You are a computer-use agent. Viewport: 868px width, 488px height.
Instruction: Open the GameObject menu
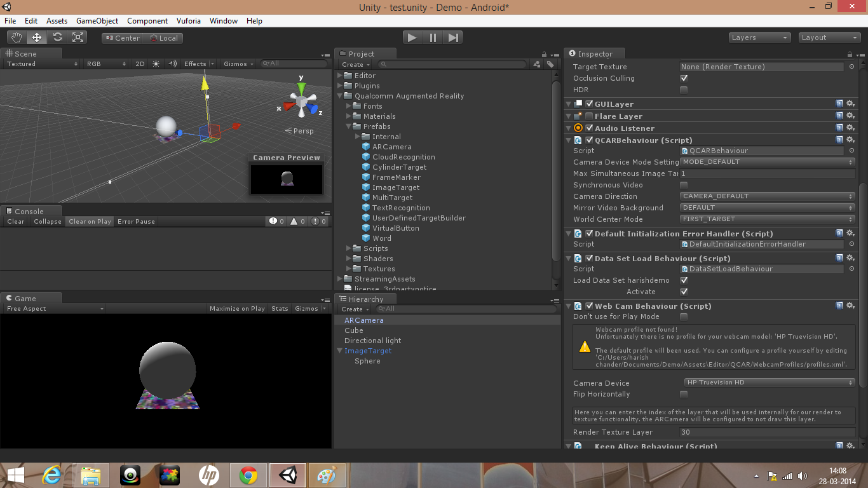tap(97, 21)
